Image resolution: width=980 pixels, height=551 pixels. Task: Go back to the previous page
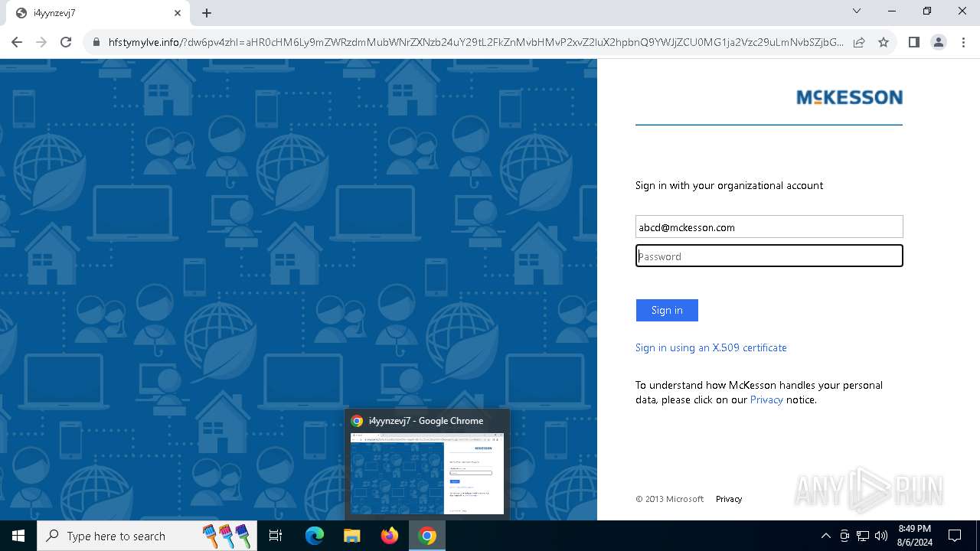17,43
